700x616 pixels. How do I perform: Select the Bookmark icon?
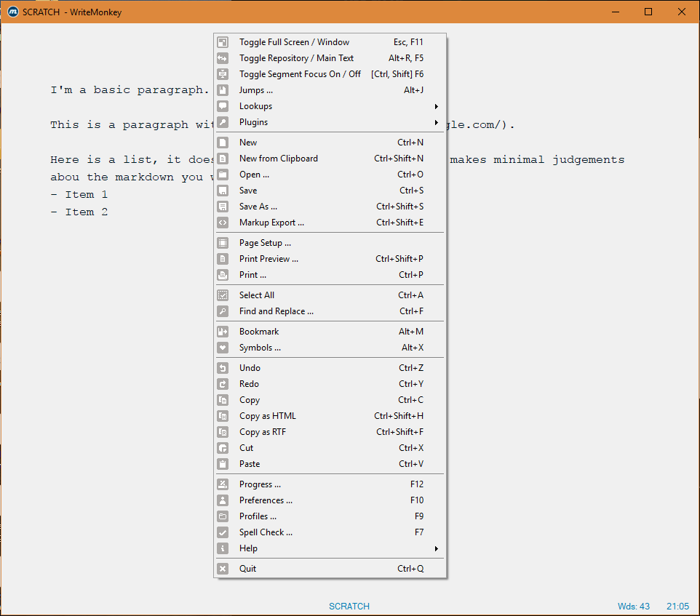(223, 332)
